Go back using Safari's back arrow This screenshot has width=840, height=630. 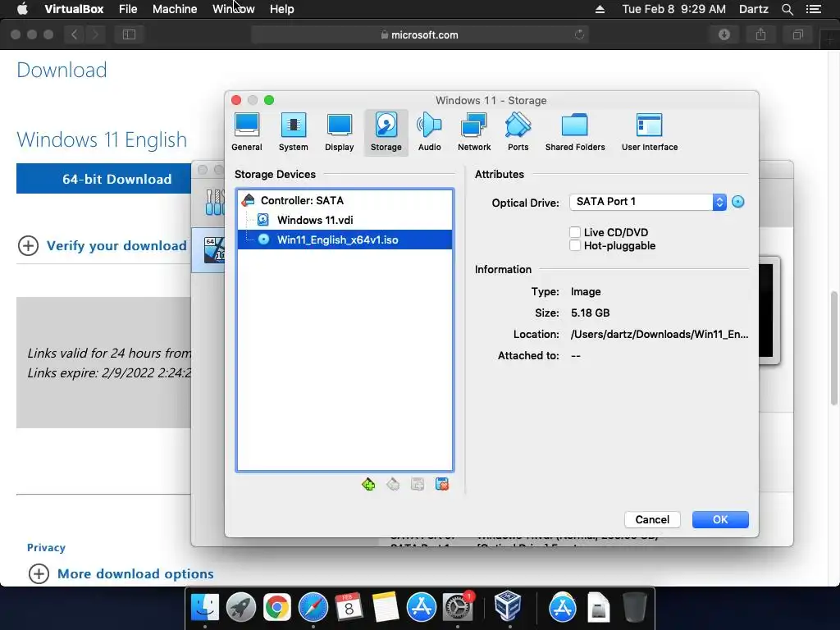click(75, 34)
